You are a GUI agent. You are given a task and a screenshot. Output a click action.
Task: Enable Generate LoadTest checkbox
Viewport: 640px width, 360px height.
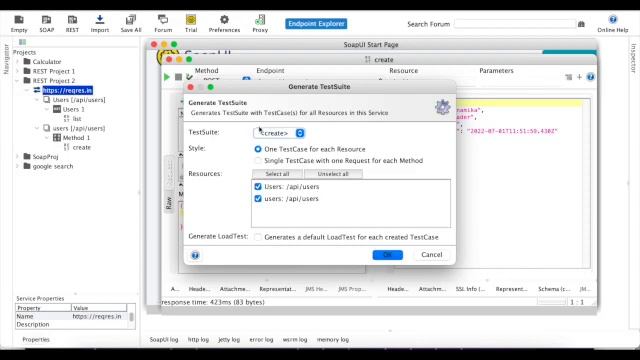(258, 237)
